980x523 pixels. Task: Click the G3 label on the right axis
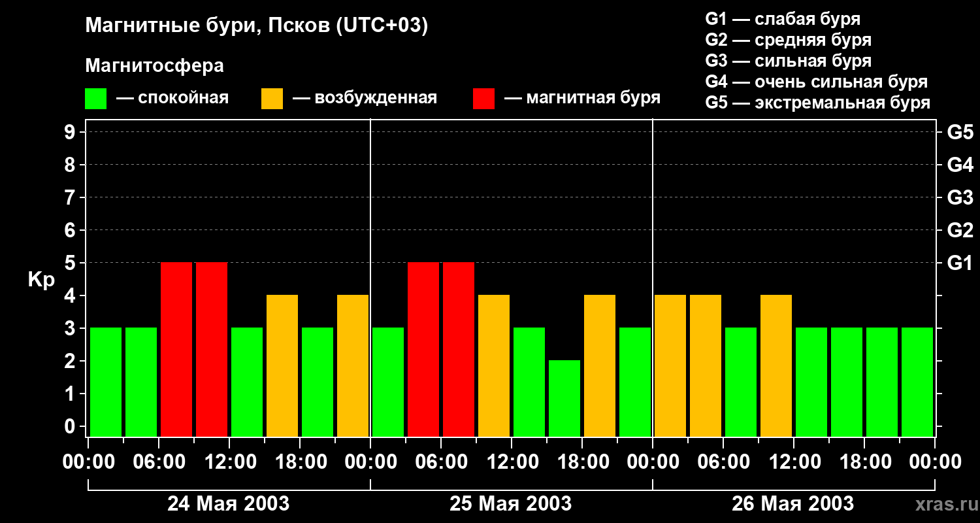pos(960,198)
